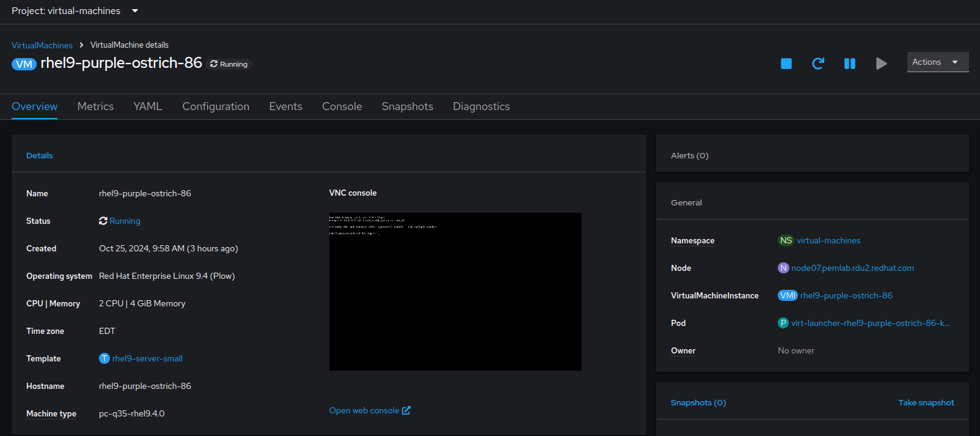Screen dimensions: 980x436
Task: Open node07.pemlab.rdu2.redhat.com node link
Action: (x=852, y=268)
